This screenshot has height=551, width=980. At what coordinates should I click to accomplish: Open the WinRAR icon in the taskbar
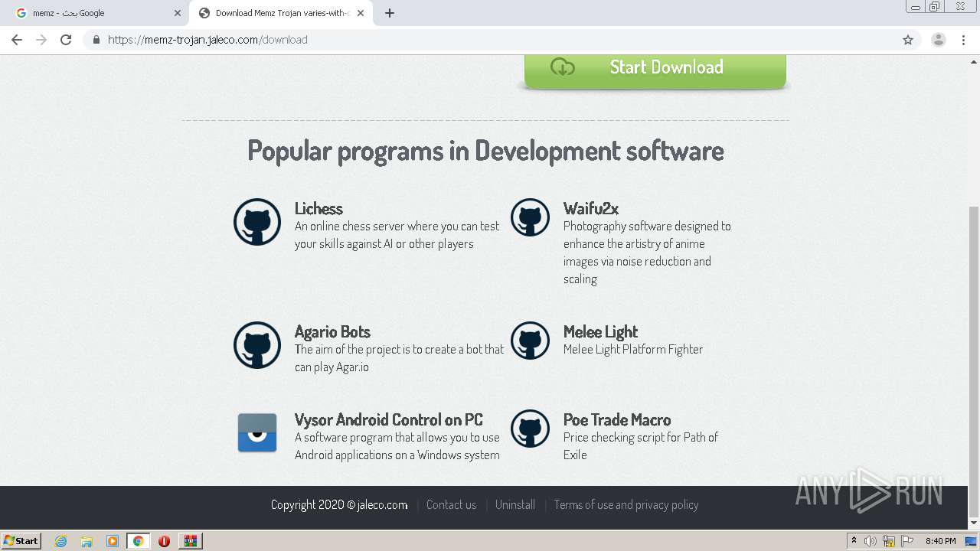tap(191, 541)
